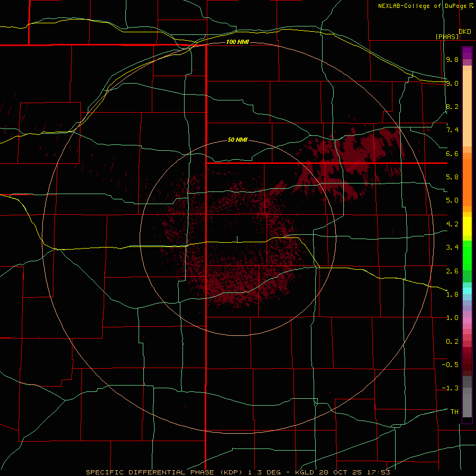Click the 20 OCT 25 date text
This screenshot has height=476, width=476.
pos(341,472)
